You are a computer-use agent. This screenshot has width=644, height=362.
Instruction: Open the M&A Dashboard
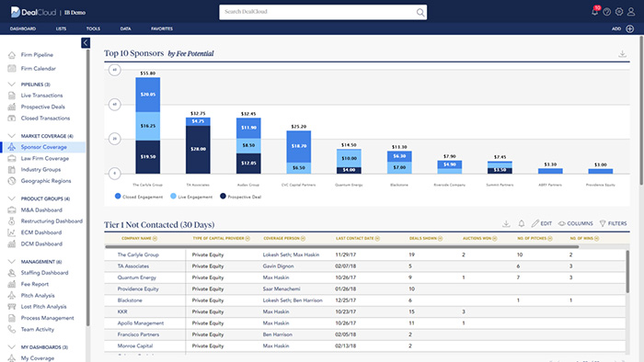click(x=41, y=209)
